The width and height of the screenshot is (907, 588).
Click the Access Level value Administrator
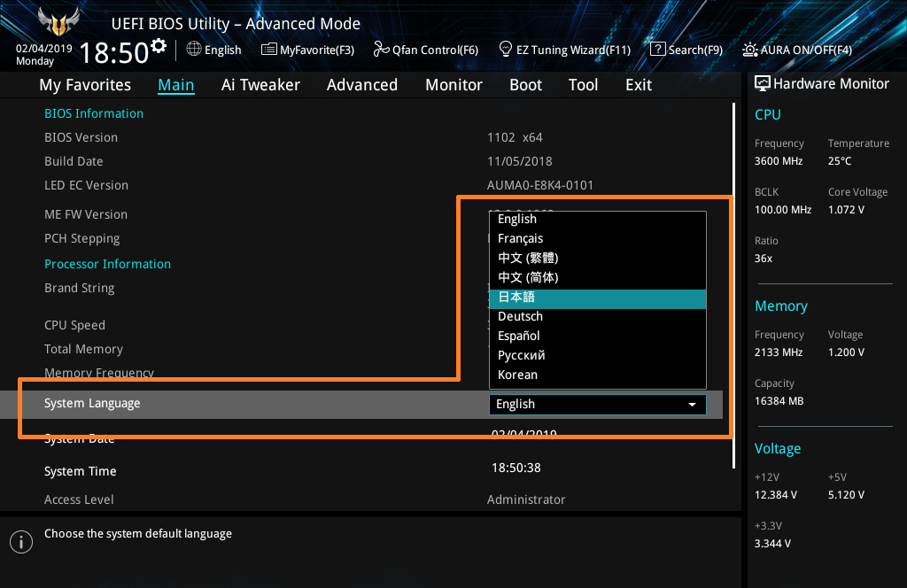[526, 499]
